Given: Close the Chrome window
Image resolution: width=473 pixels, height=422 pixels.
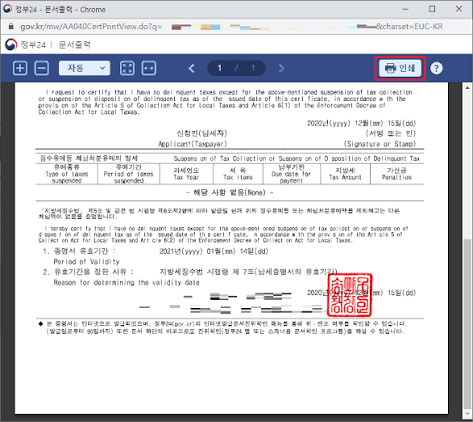Looking at the screenshot, I should [x=459, y=9].
